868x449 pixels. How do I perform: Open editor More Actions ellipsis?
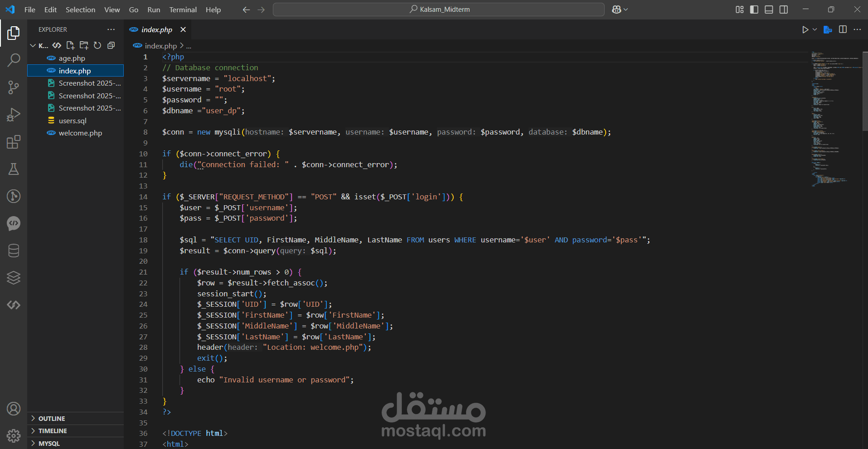tap(857, 29)
